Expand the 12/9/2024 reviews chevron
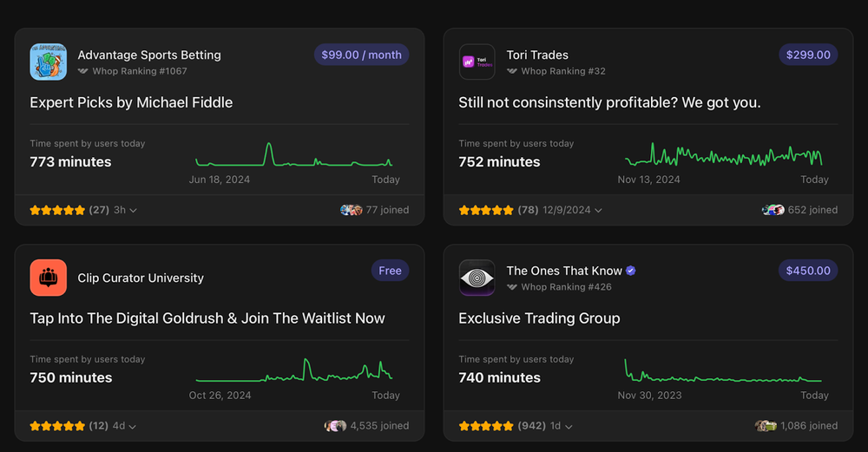 click(x=598, y=211)
